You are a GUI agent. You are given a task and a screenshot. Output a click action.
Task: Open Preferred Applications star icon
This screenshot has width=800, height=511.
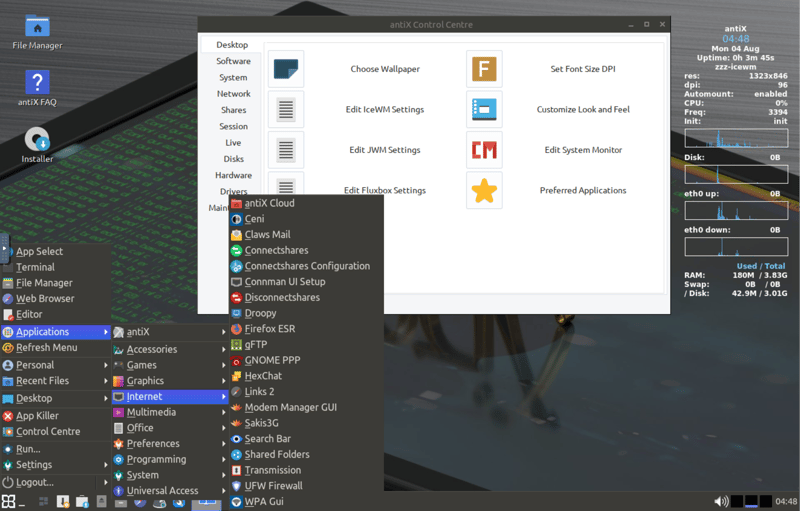coord(484,191)
